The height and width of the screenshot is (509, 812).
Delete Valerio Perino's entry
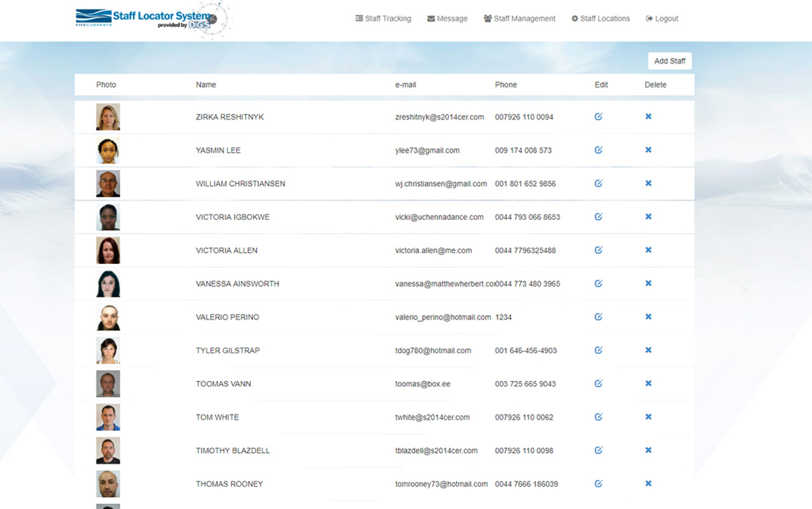649,317
